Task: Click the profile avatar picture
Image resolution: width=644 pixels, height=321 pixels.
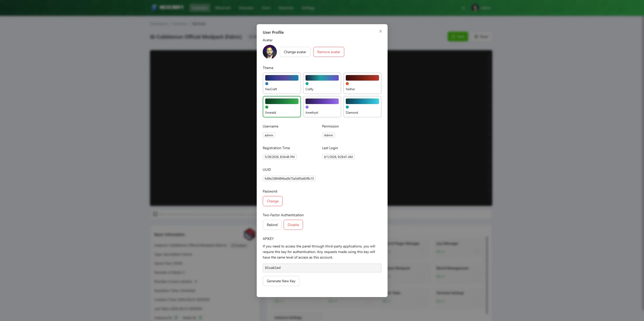Action: 270,52
